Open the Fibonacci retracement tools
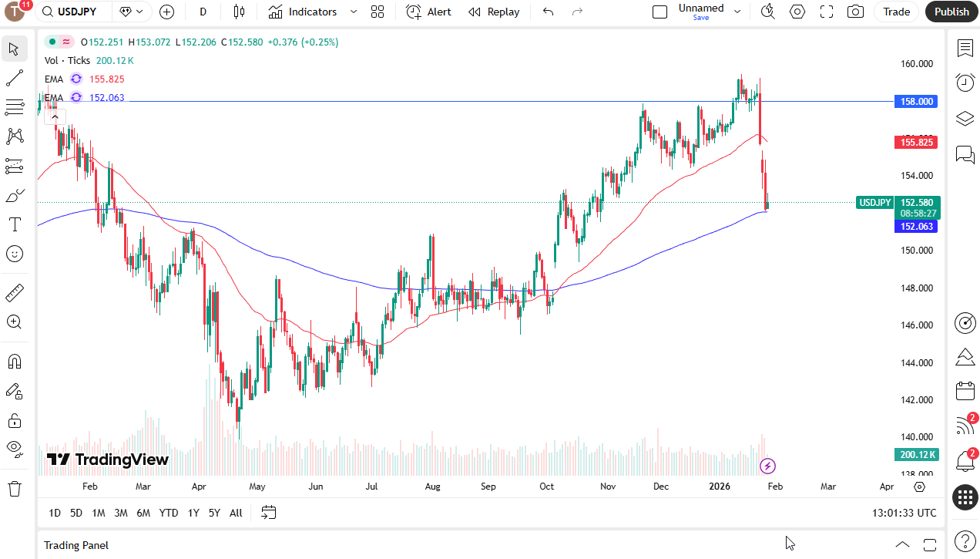The width and height of the screenshot is (980, 559). point(14,107)
